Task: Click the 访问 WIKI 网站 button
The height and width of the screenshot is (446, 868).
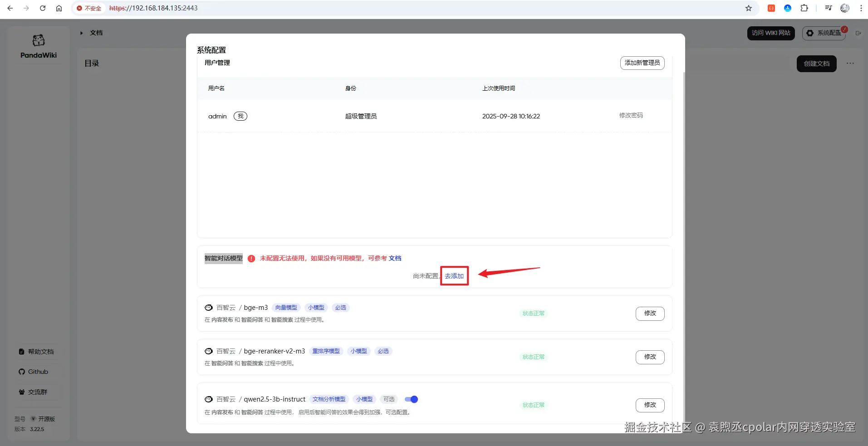Action: click(771, 33)
